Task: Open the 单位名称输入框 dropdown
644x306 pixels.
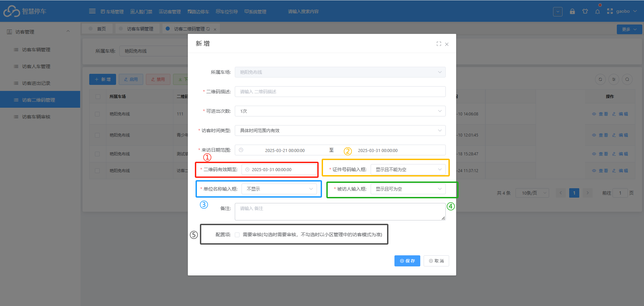Action: tap(279, 189)
